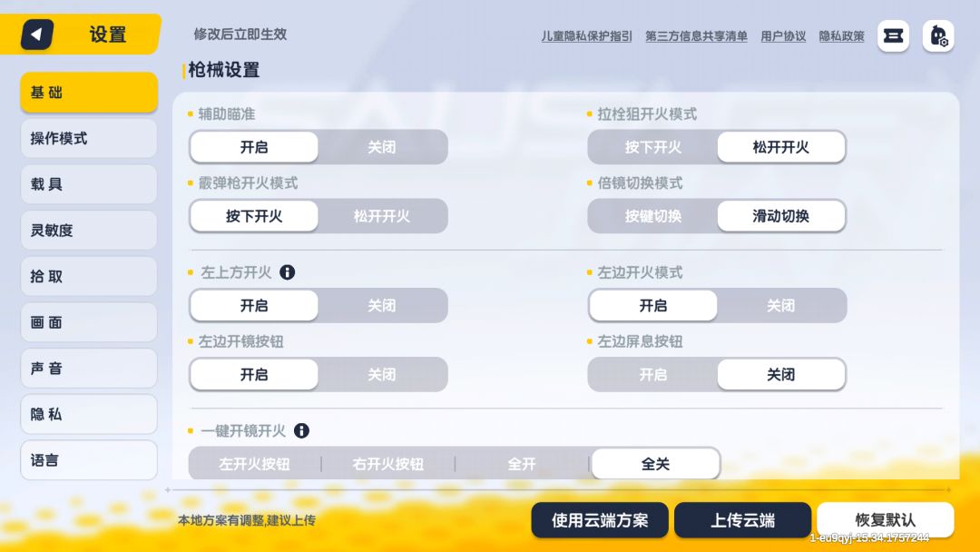Go to the 画面 settings tab
This screenshot has height=552, width=980.
(89, 322)
